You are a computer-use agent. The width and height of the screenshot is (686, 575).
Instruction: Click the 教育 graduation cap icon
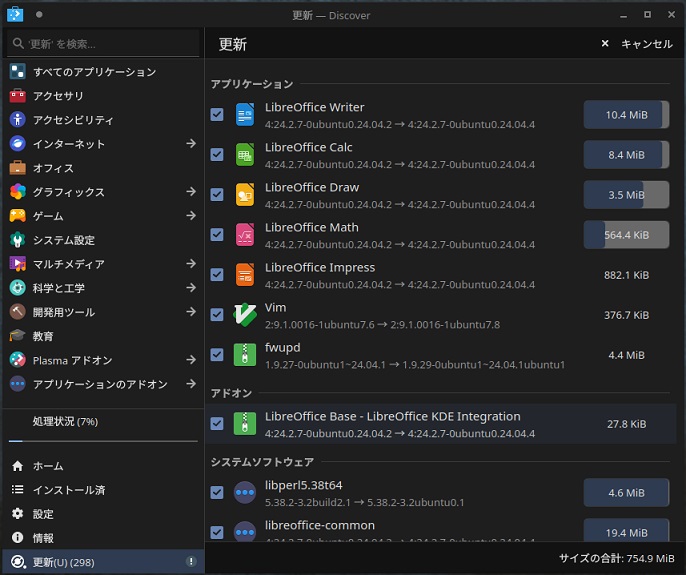coord(18,336)
